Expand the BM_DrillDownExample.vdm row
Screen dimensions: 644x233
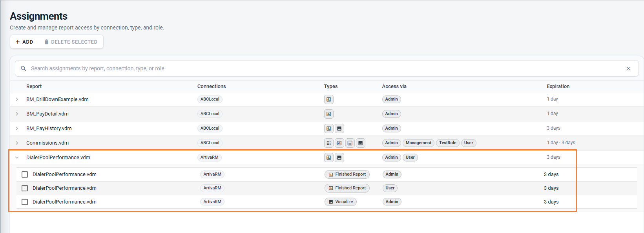point(17,99)
